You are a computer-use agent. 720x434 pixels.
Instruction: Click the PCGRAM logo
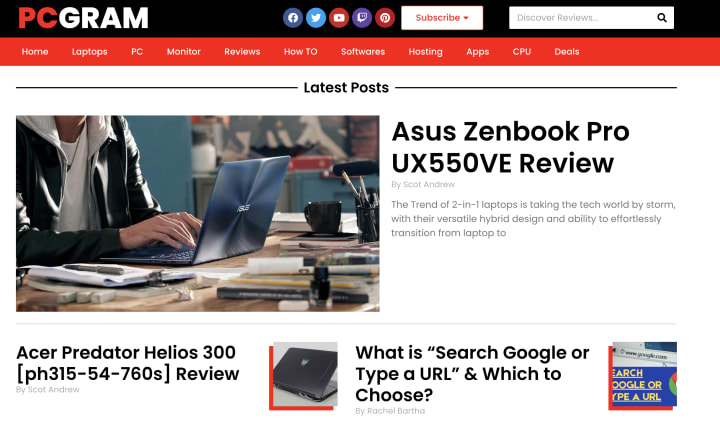point(83,18)
